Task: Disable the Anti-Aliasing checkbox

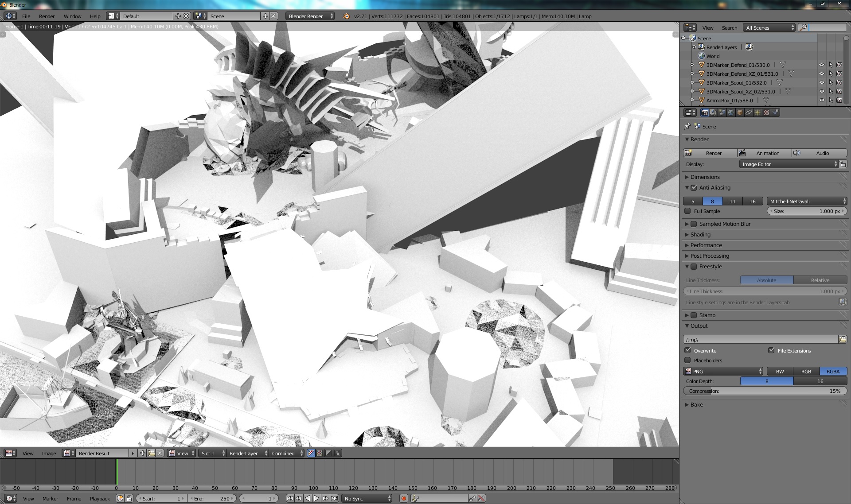Action: pos(694,187)
